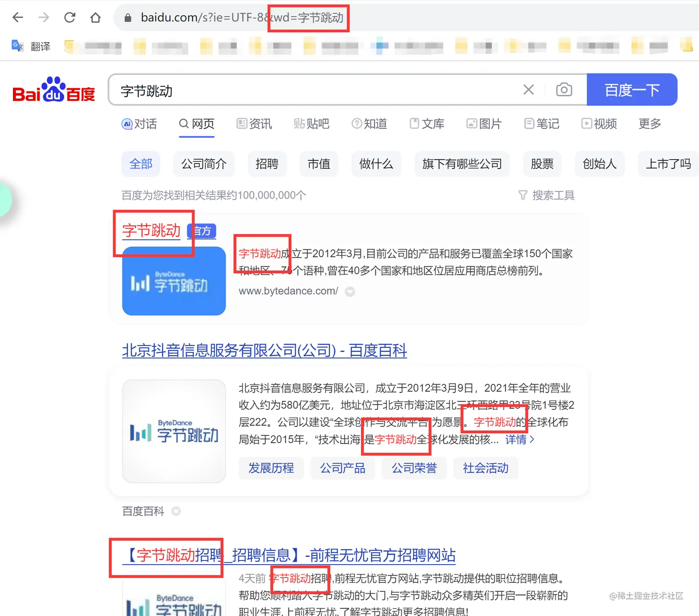Select the 公司简介 filter chip
The height and width of the screenshot is (616, 699).
[204, 164]
